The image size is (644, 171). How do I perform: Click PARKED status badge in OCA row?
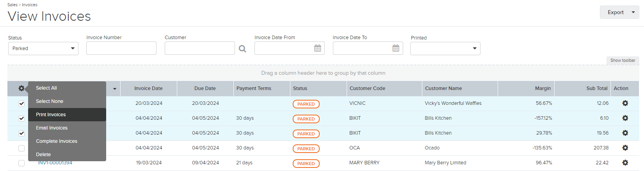(306, 149)
